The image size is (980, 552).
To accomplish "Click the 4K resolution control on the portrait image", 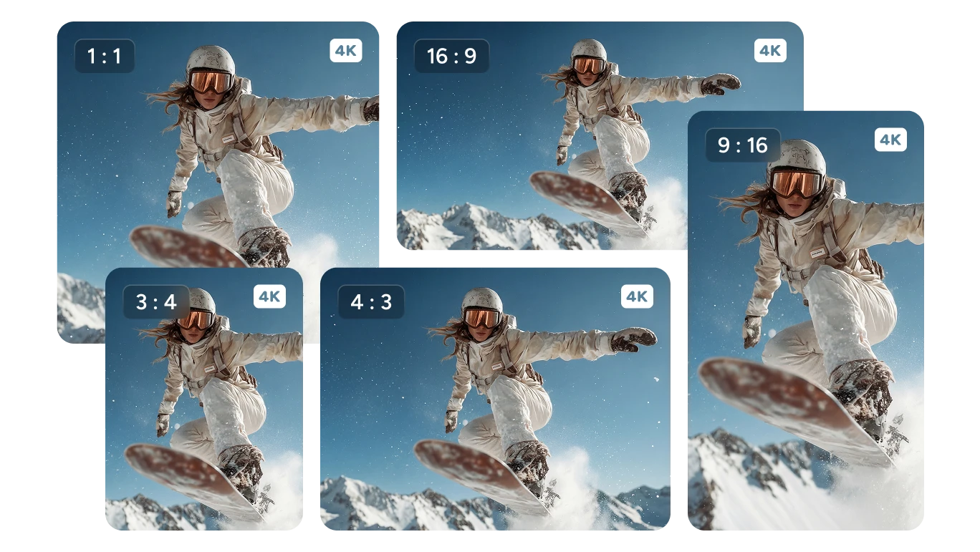I will coord(890,139).
